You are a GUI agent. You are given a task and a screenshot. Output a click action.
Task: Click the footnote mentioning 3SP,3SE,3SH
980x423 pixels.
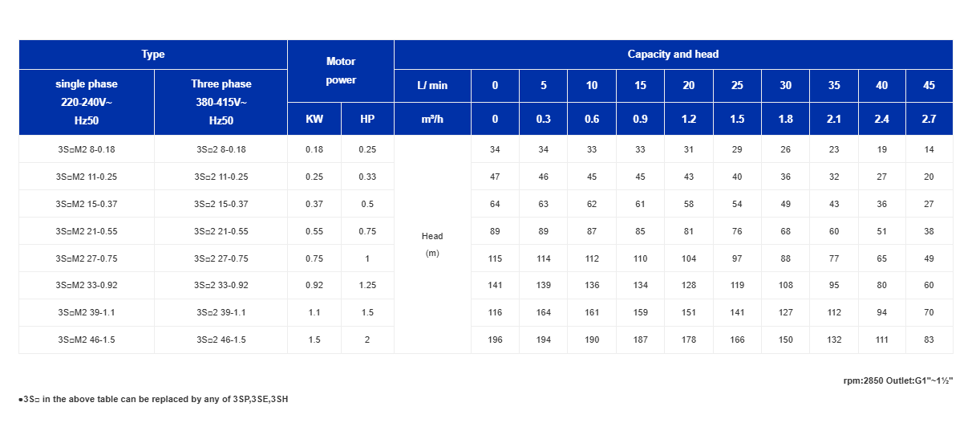153,399
